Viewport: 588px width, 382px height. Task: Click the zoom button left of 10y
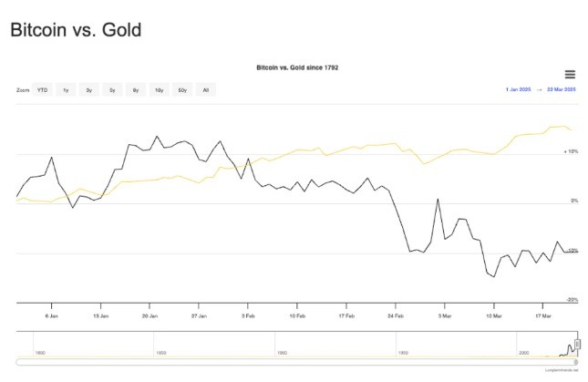click(136, 90)
